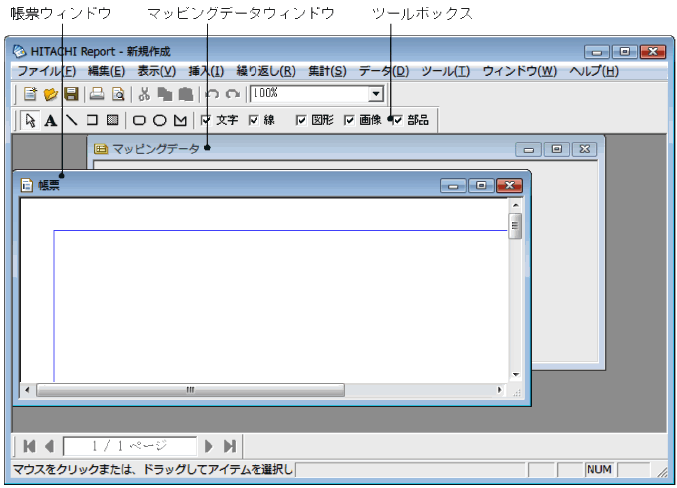677x488 pixels.
Task: Click the resize grip of main window
Action: click(662, 472)
